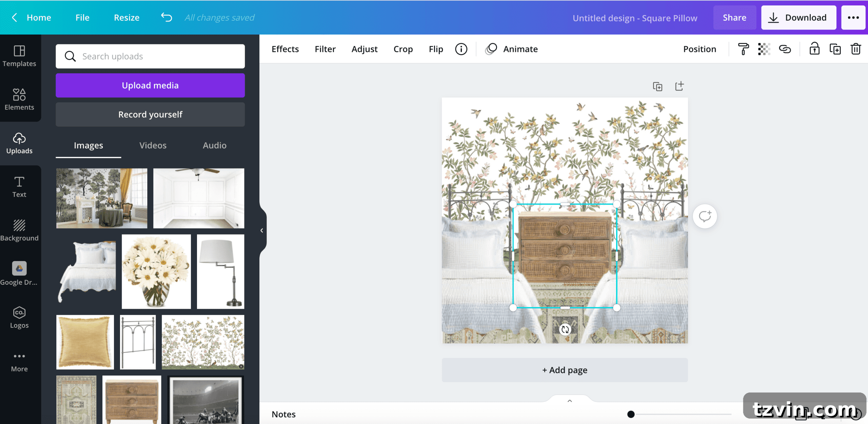868x424 pixels.
Task: Toggle the lock icon for the element
Action: click(814, 49)
